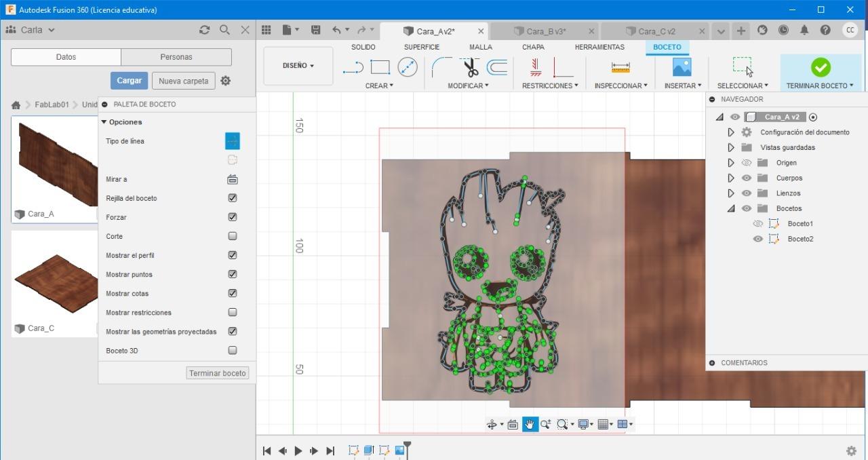Open extensions icon next to new tab
Image resolution: width=868 pixels, height=460 pixels.
[762, 30]
